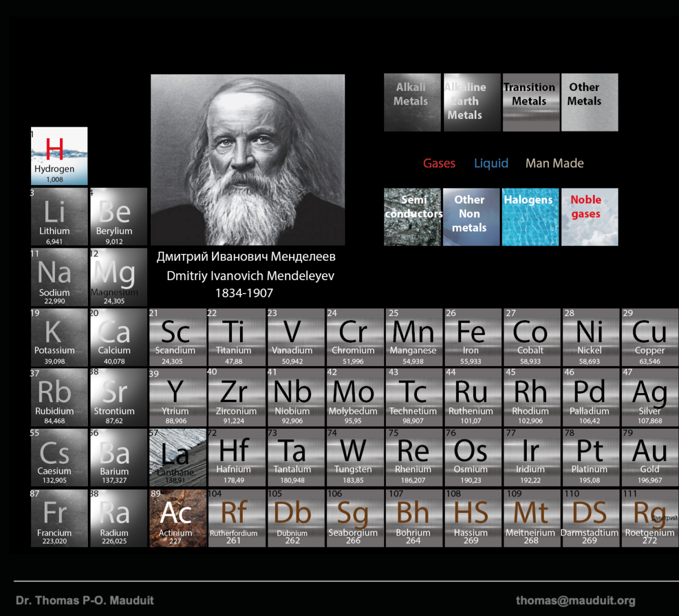Select the Noble gases legend box
The height and width of the screenshot is (616, 679).
[589, 217]
